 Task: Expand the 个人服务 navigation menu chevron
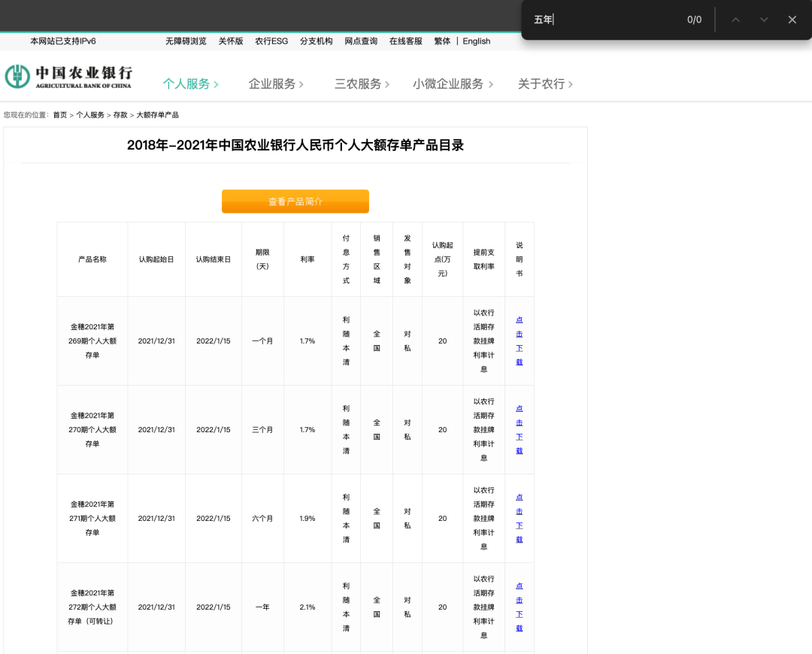tap(216, 84)
